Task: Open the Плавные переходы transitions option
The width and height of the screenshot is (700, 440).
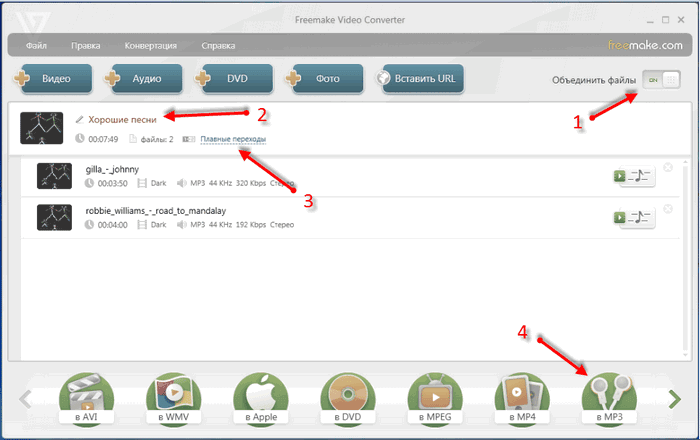Action: 233,139
